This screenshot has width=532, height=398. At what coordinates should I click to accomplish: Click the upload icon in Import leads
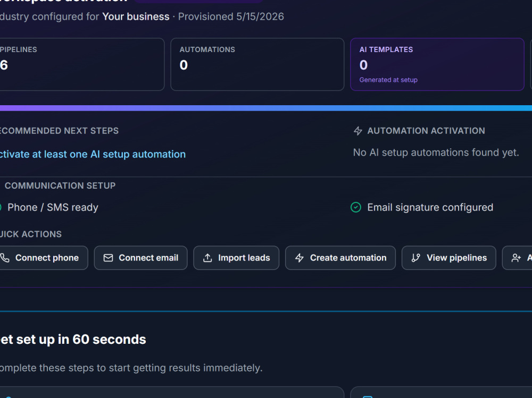point(207,258)
